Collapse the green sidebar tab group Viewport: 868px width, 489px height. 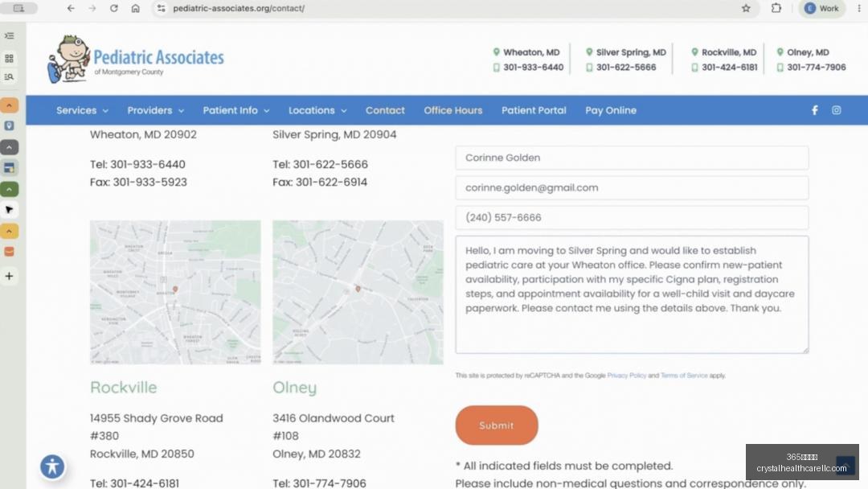(x=10, y=189)
